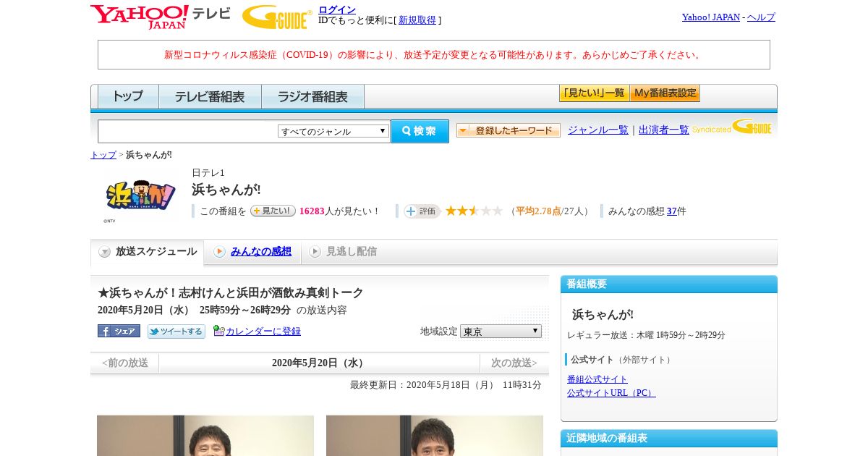The height and width of the screenshot is (456, 868).
Task: Open the ラジオ番組表 tab
Action: [x=312, y=96]
